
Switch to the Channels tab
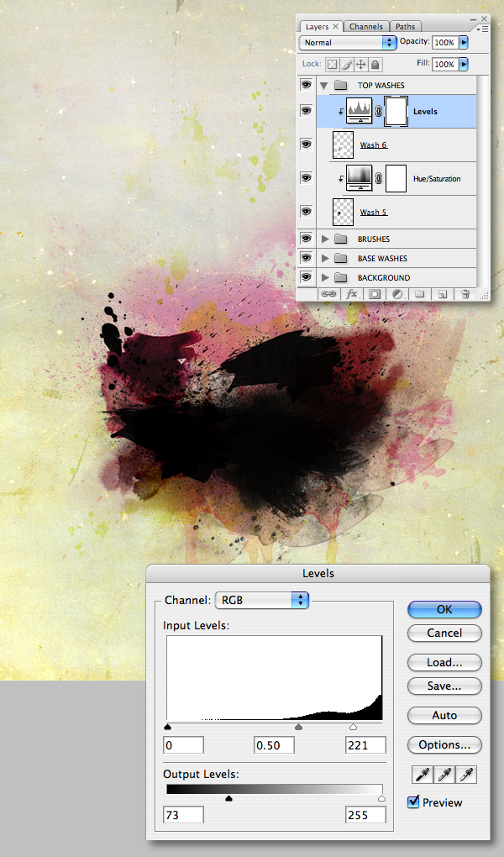[365, 26]
